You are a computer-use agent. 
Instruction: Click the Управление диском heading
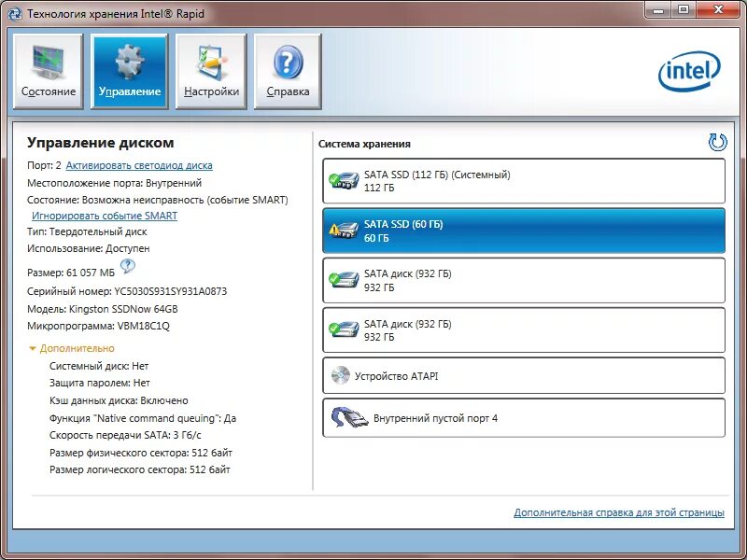click(x=101, y=143)
